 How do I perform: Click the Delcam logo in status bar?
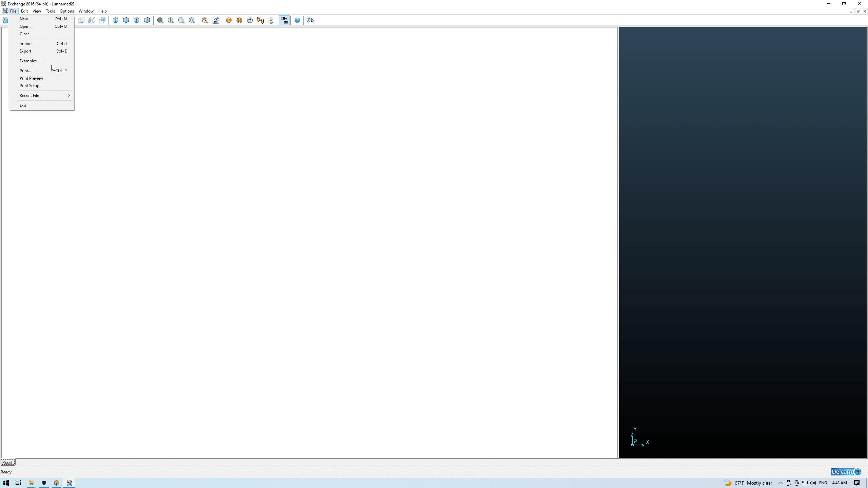846,472
